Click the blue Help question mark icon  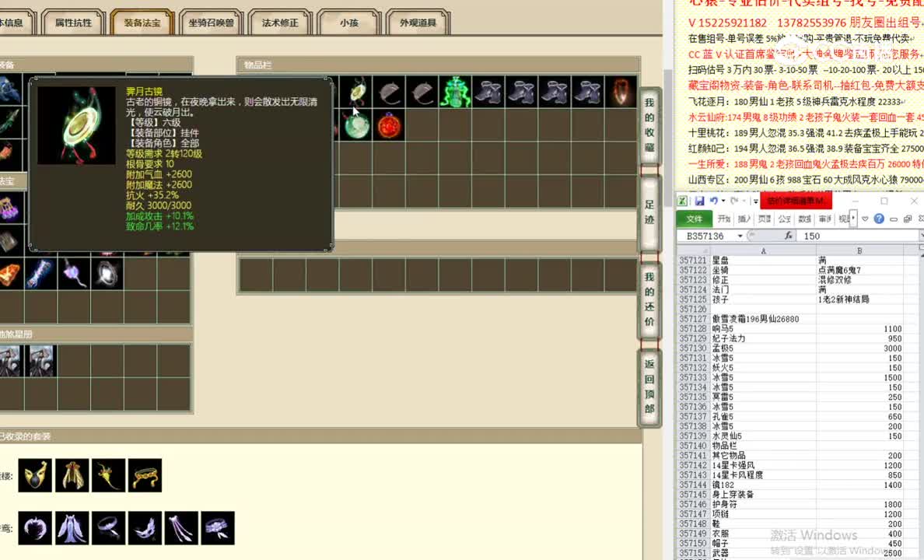(878, 219)
